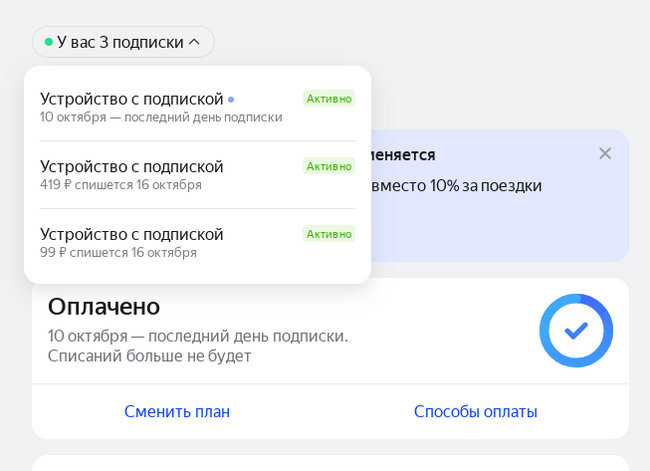This screenshot has width=650, height=471.
Task: Click "Активно" badge of first subscription
Action: pyautogui.click(x=329, y=98)
